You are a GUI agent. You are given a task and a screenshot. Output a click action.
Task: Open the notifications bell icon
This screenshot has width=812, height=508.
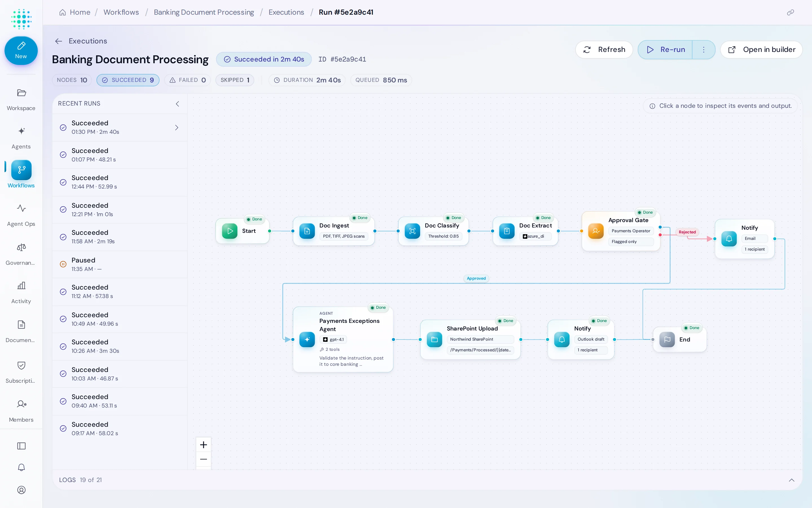click(21, 467)
